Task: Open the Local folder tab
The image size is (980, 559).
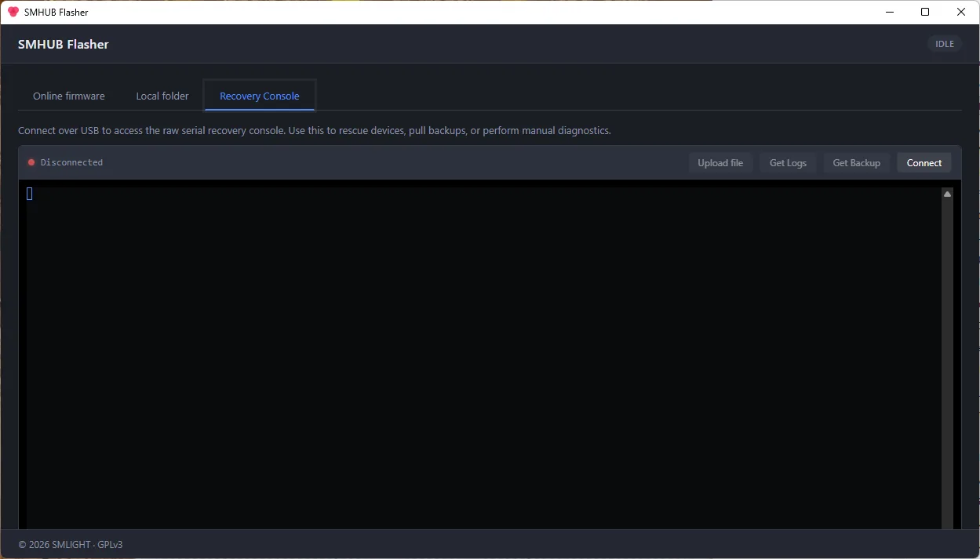Action: [162, 96]
